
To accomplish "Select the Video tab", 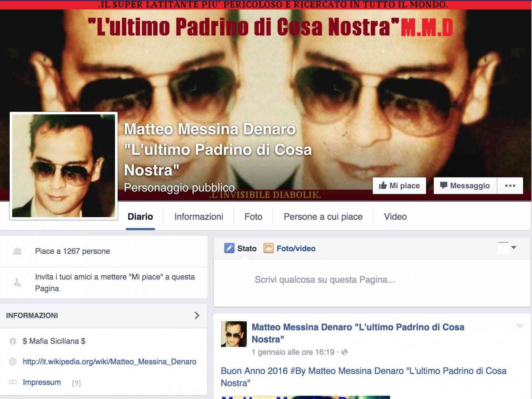I will pos(395,216).
